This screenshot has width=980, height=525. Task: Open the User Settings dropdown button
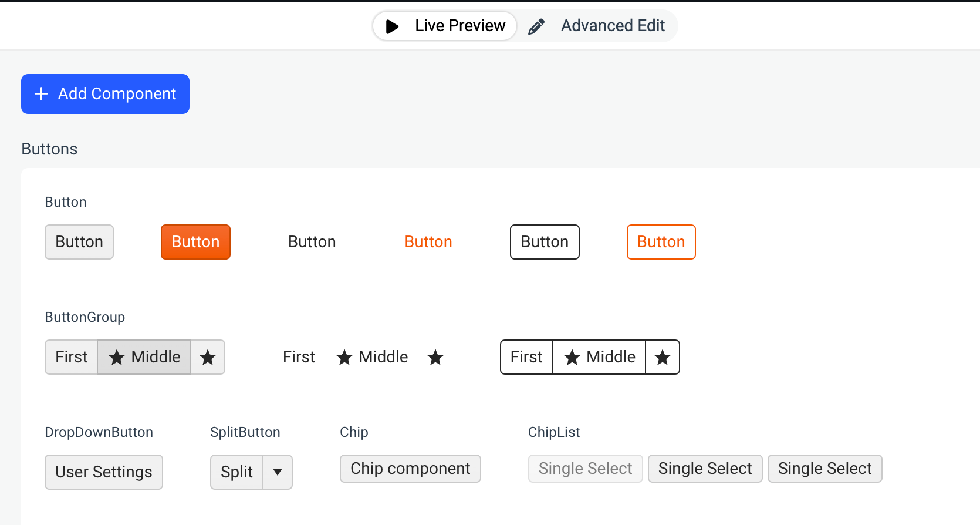(x=104, y=472)
